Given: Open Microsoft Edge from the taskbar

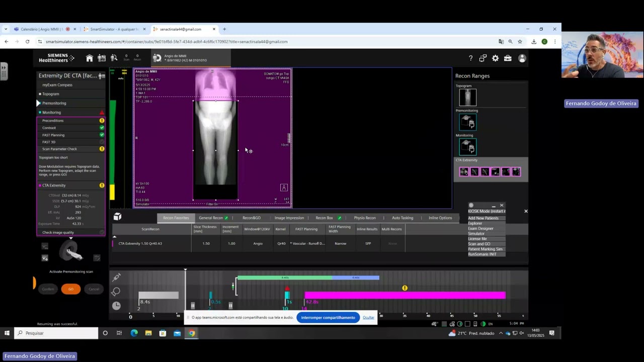Looking at the screenshot, I should coord(134,333).
